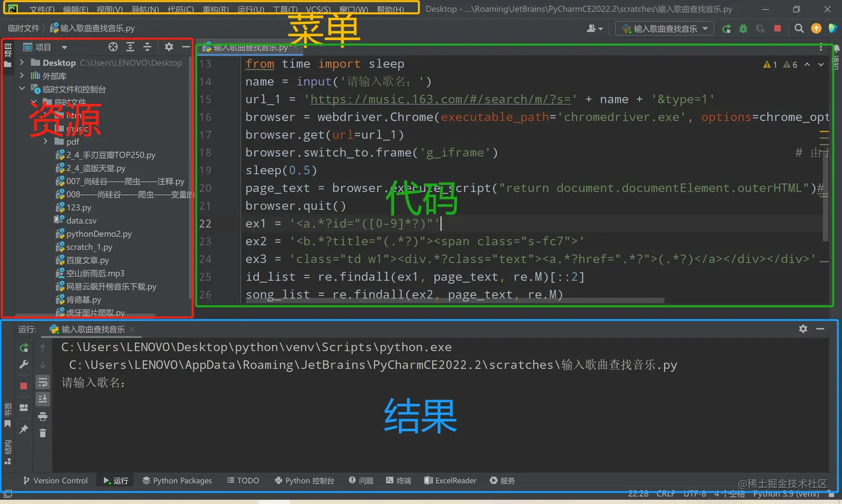Expand all items in project panel

pos(130,47)
